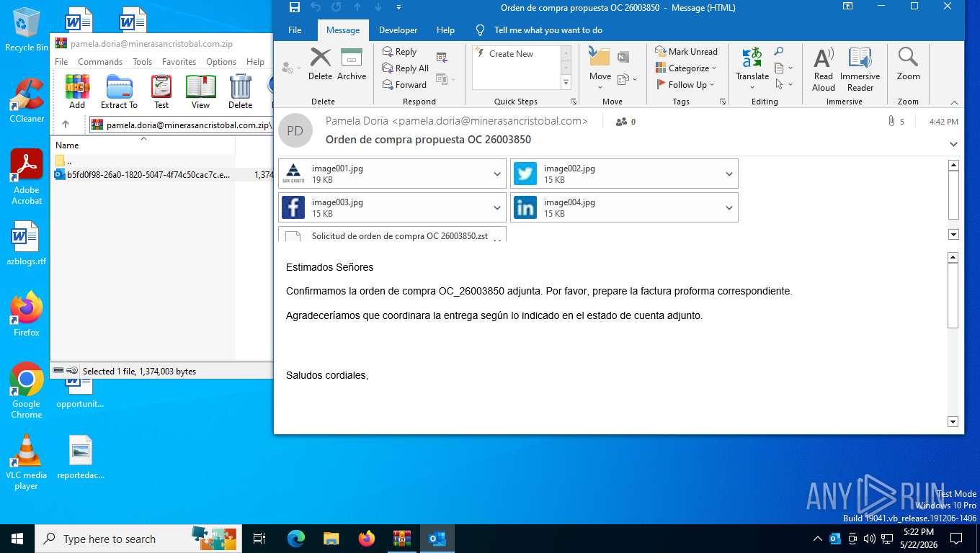The image size is (980, 553).
Task: Open File Explorer from taskbar
Action: (331, 539)
